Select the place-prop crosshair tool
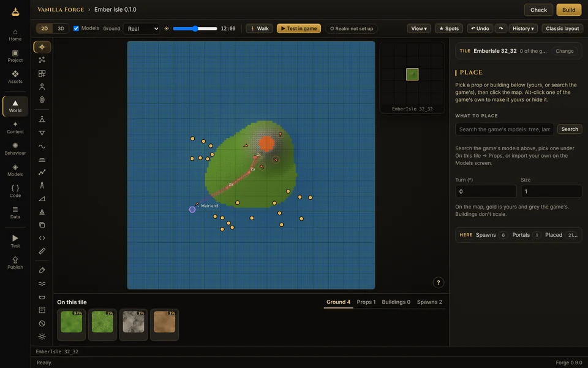 pos(42,47)
